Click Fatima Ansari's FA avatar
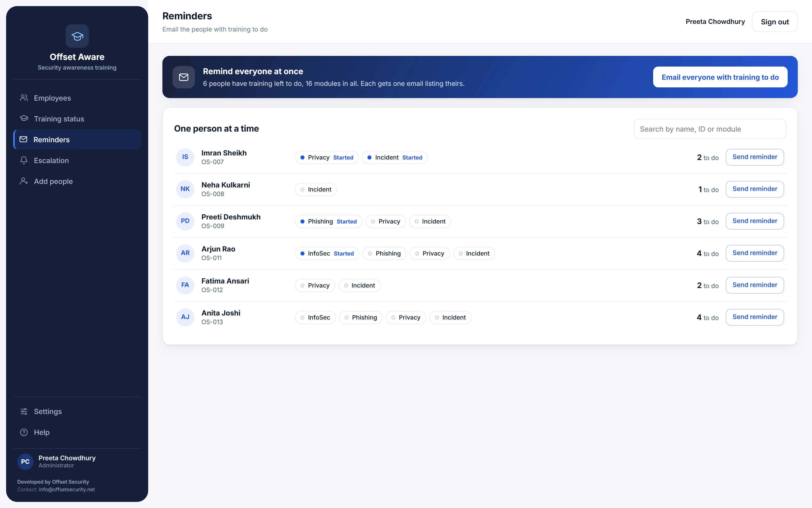 coord(185,285)
